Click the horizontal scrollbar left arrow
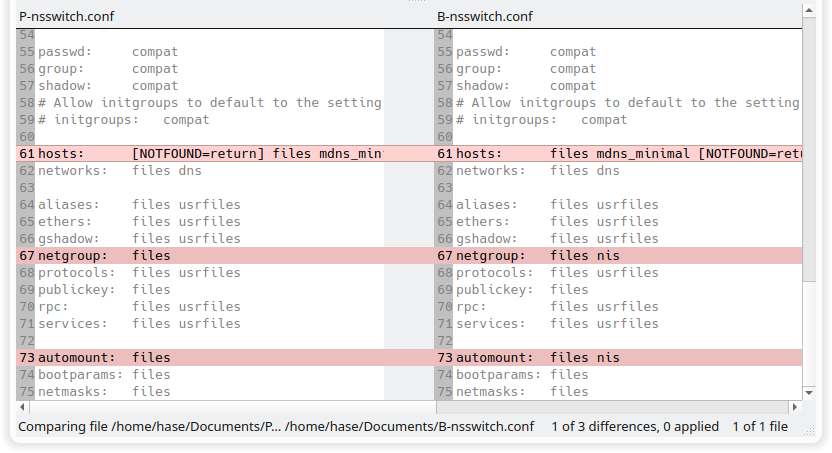The image size is (832, 453). tap(22, 407)
